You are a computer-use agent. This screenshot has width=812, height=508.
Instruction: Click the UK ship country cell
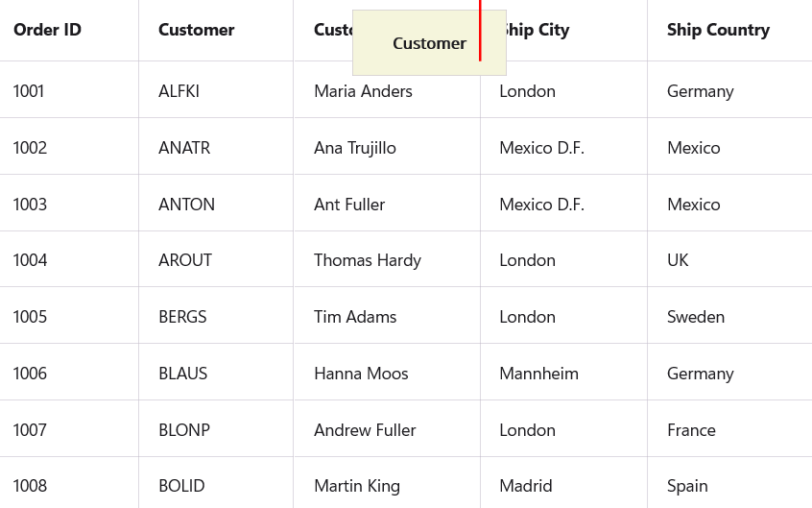click(678, 260)
